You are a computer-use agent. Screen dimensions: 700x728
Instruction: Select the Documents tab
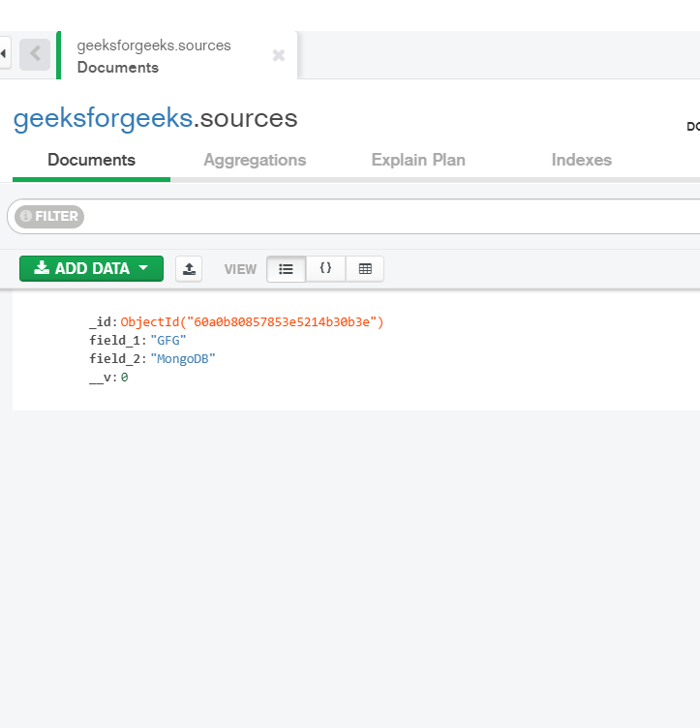click(91, 160)
